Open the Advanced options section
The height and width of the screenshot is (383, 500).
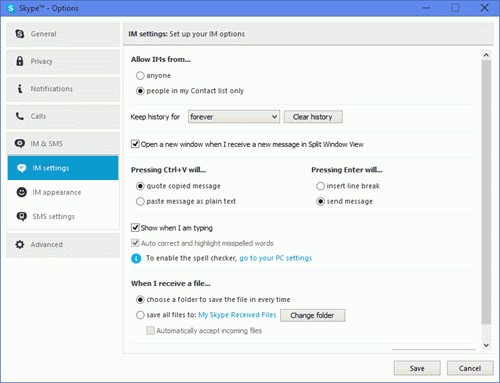63,245
